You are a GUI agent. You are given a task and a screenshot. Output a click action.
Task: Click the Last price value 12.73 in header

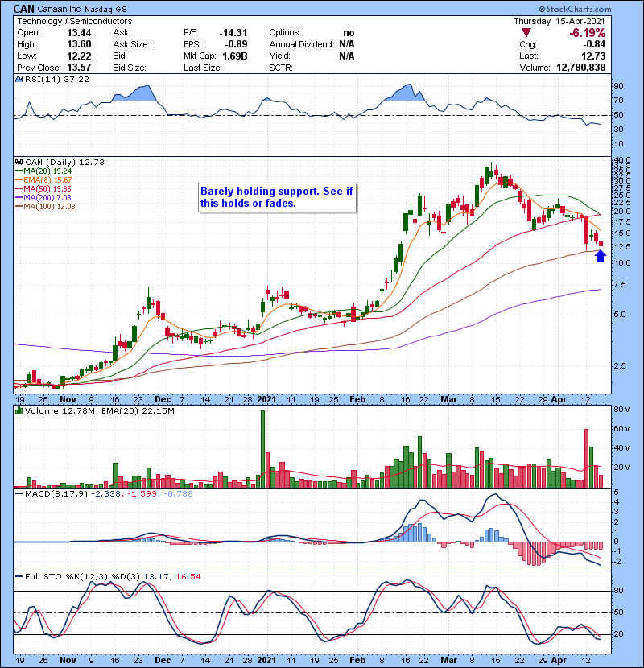(594, 56)
